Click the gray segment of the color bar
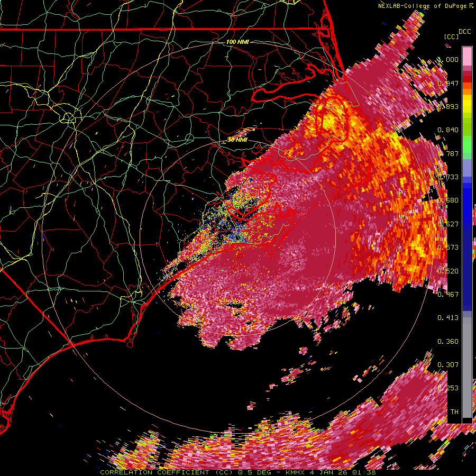 tap(467, 368)
